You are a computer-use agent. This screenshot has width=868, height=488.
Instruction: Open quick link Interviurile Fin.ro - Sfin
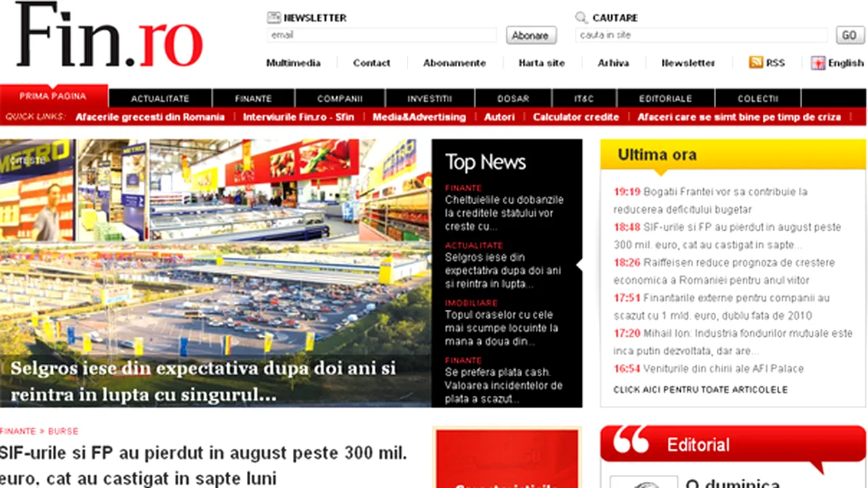point(298,117)
